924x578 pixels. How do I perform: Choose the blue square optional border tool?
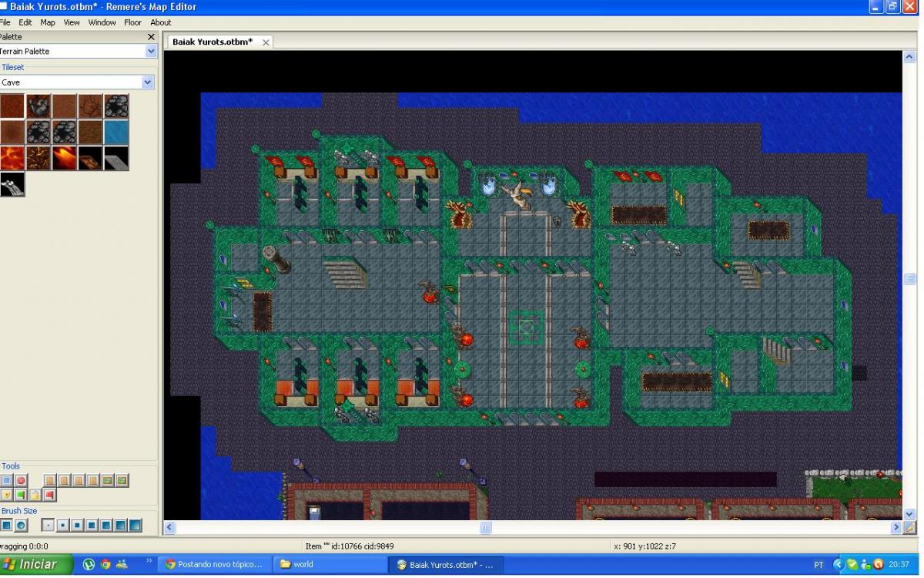pos(7,480)
